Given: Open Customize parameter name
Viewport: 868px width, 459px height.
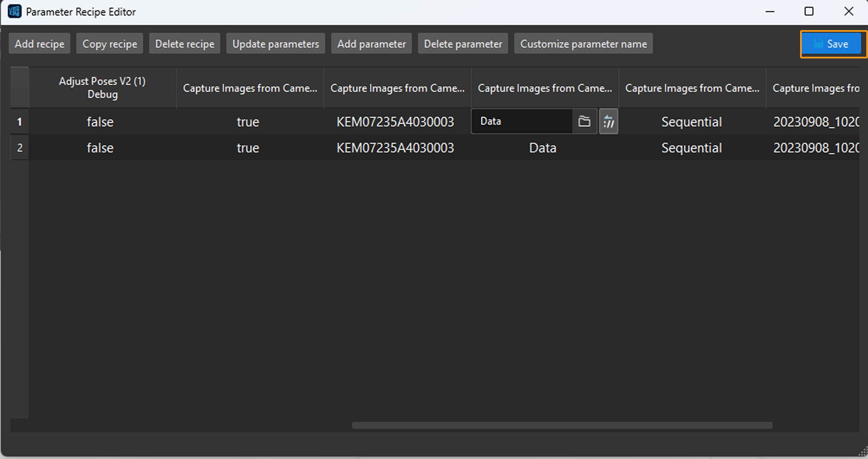Looking at the screenshot, I should tap(583, 44).
